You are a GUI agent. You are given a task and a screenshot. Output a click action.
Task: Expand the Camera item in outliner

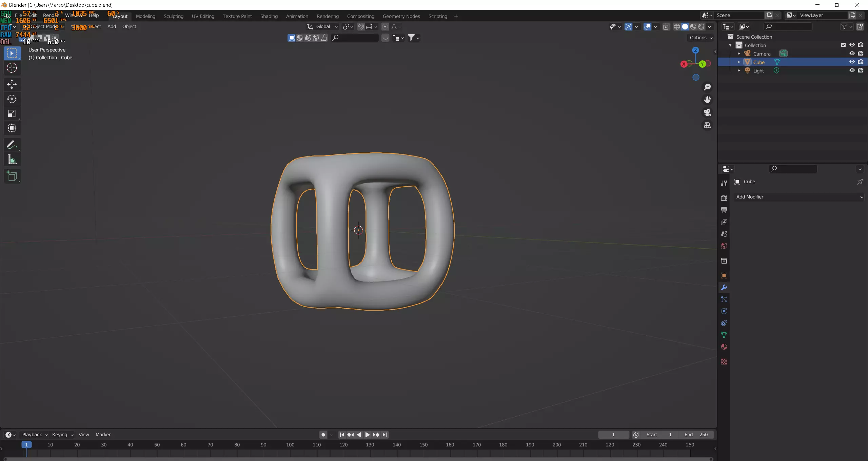[739, 54]
